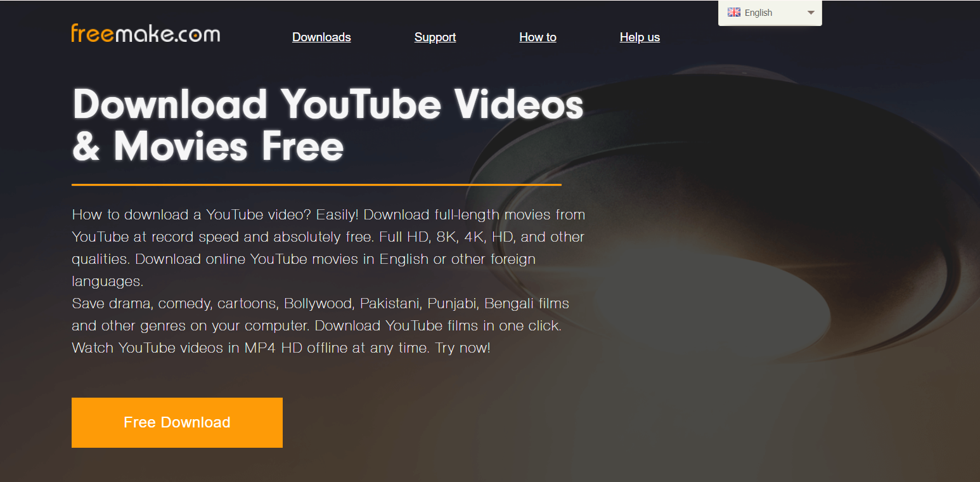The height and width of the screenshot is (482, 980).
Task: Click the line "YouTube at record speed"
Action: point(328,237)
